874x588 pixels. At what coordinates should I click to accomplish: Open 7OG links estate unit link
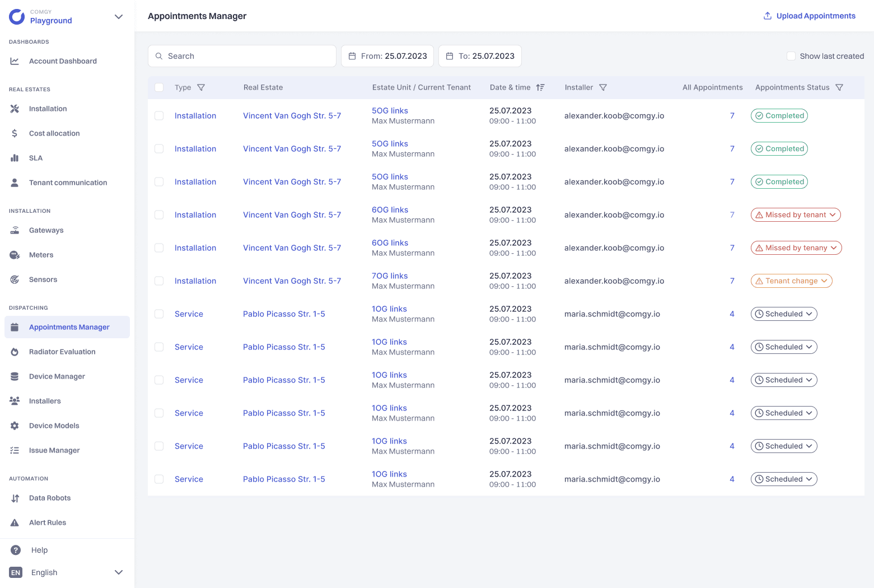(390, 276)
